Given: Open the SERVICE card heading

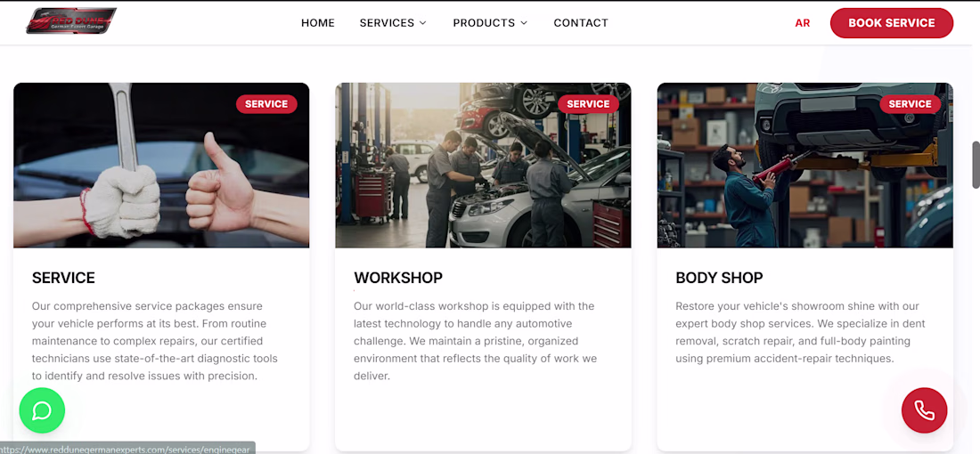Looking at the screenshot, I should (x=64, y=278).
